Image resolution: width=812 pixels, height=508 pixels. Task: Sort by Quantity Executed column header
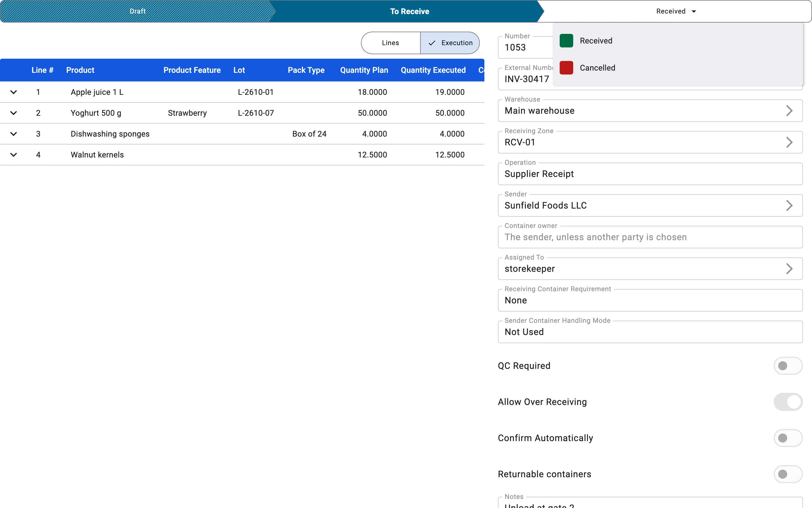point(433,70)
